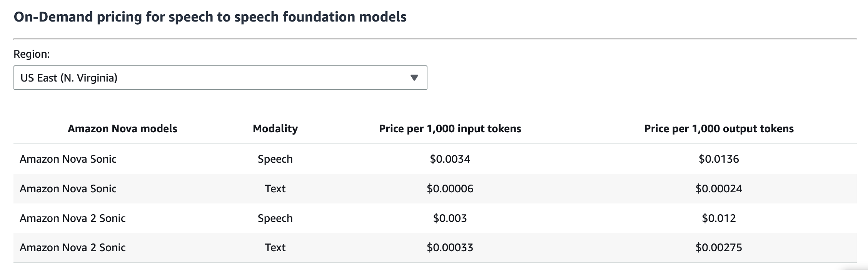Click the Text modality in the second row
The height and width of the screenshot is (270, 868).
click(275, 188)
